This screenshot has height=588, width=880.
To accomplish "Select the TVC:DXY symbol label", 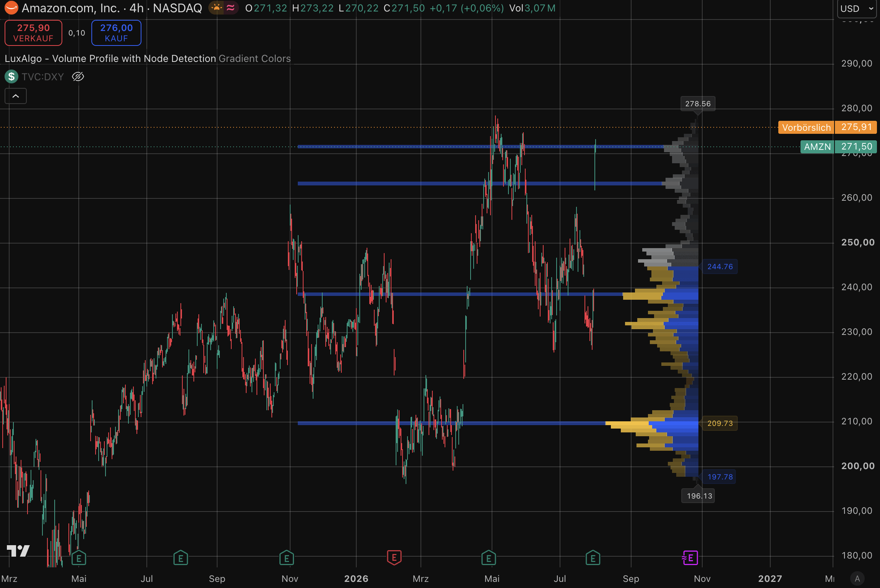I will tap(43, 76).
